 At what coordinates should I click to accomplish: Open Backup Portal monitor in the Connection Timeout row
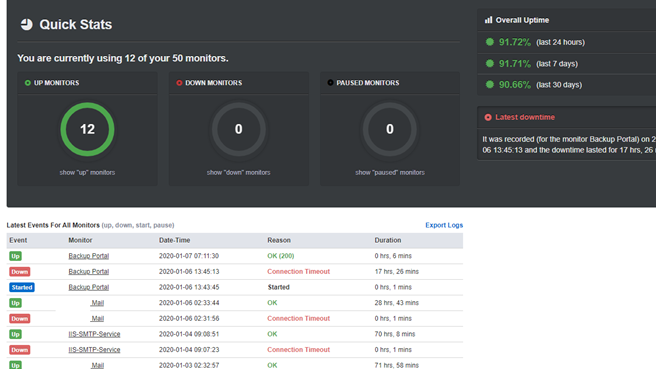coord(89,272)
